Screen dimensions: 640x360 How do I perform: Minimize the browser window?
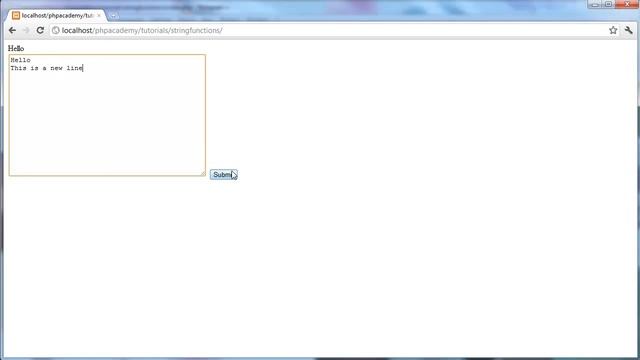pos(595,4)
